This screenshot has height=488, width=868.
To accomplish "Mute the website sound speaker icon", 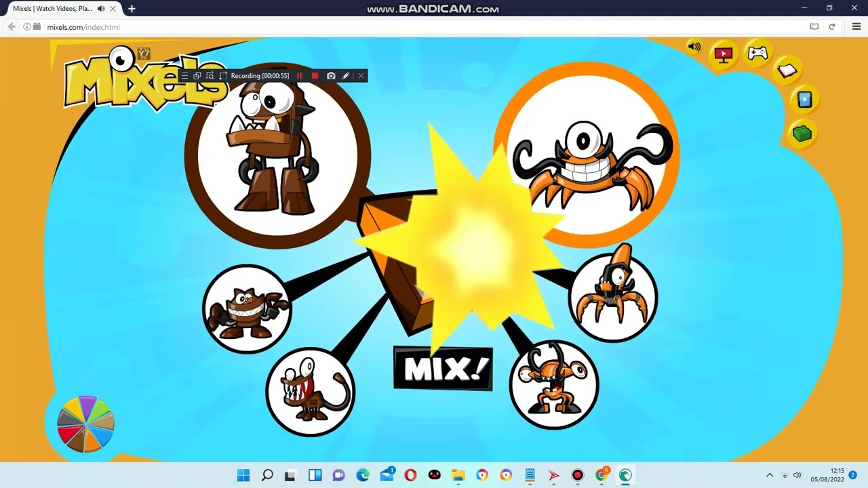I will pos(694,47).
